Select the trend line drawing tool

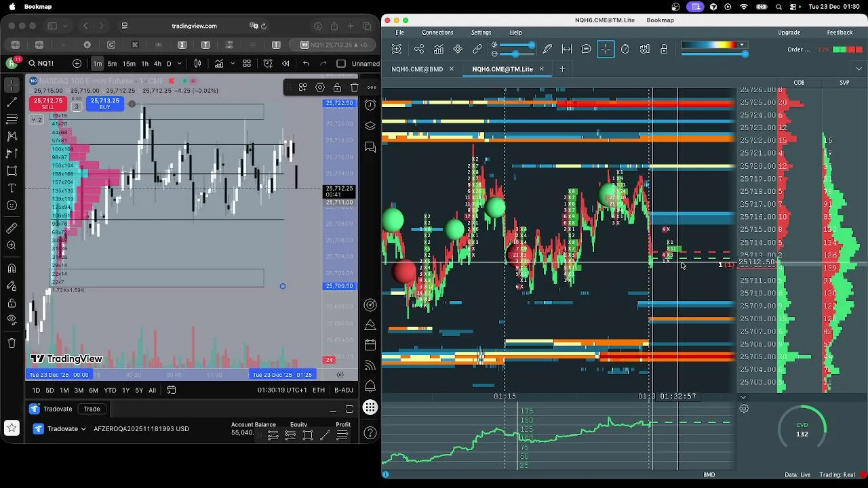pyautogui.click(x=12, y=102)
